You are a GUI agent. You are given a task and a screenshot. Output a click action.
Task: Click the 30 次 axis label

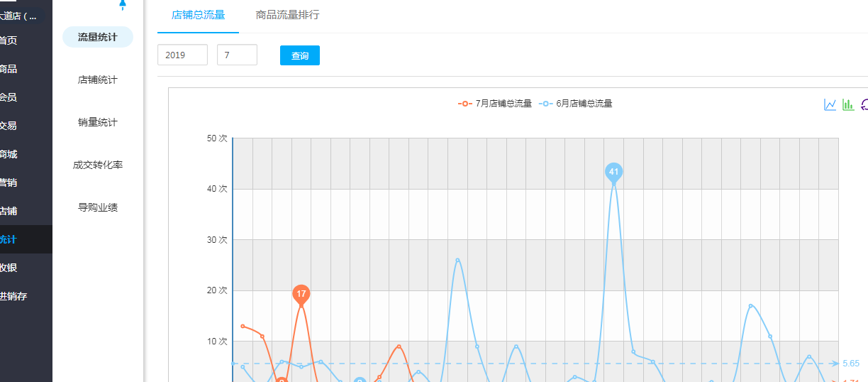(217, 240)
